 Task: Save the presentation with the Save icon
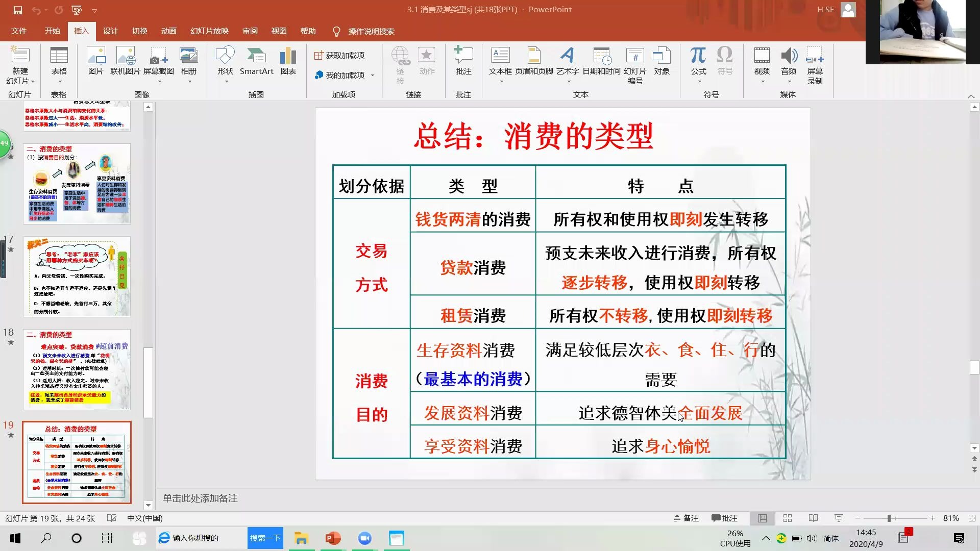tap(17, 10)
